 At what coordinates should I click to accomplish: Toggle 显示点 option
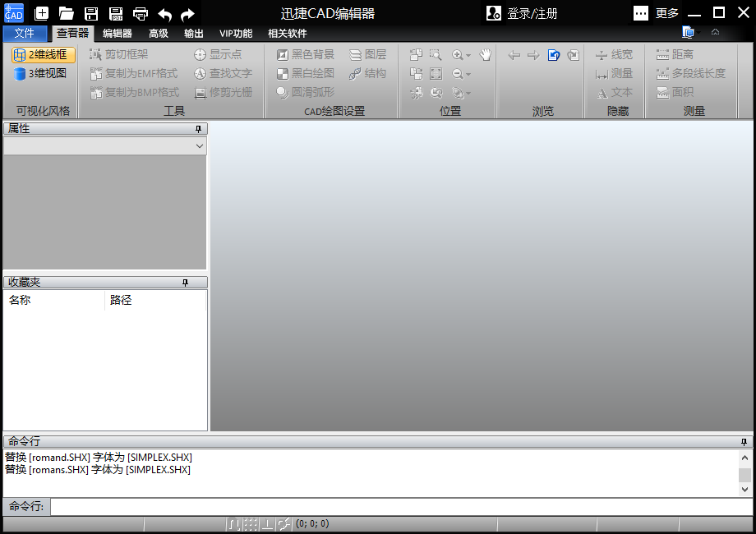coord(218,54)
